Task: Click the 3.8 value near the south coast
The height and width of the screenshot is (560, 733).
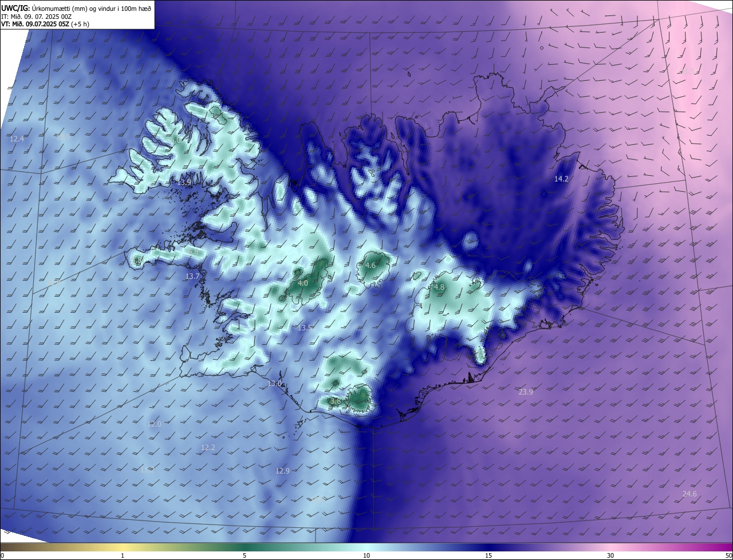Action: tap(336, 401)
